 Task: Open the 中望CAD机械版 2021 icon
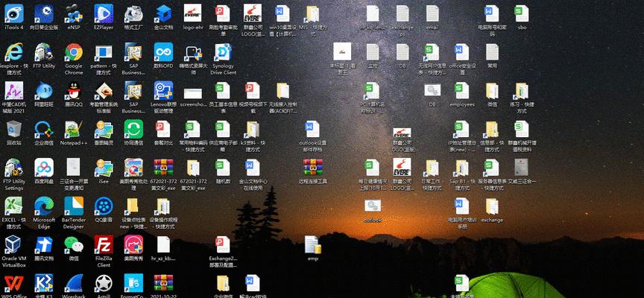pyautogui.click(x=14, y=91)
